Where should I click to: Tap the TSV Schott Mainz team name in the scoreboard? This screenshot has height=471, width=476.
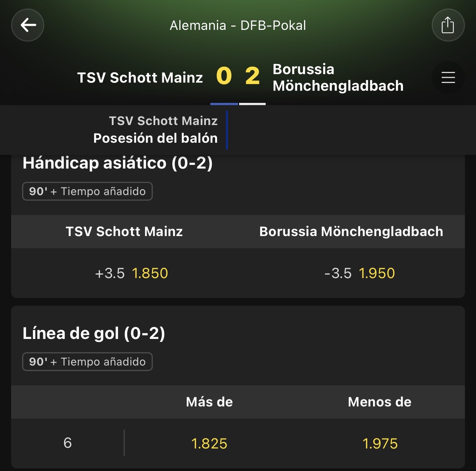[x=140, y=78]
